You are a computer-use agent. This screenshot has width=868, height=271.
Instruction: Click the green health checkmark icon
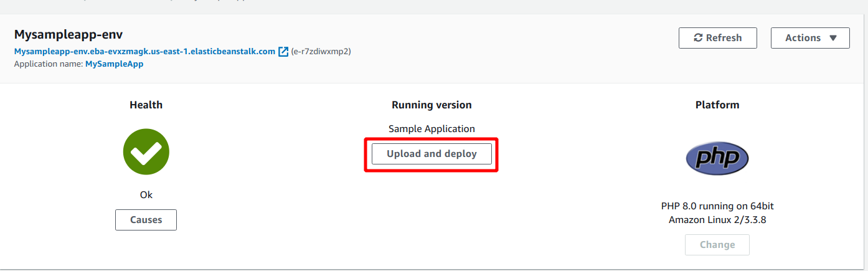146,151
